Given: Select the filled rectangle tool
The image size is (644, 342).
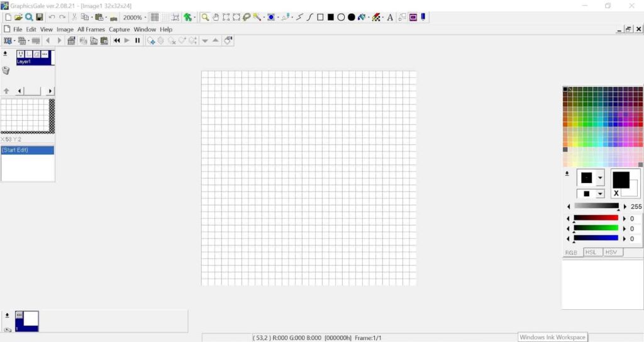Looking at the screenshot, I should (x=331, y=17).
